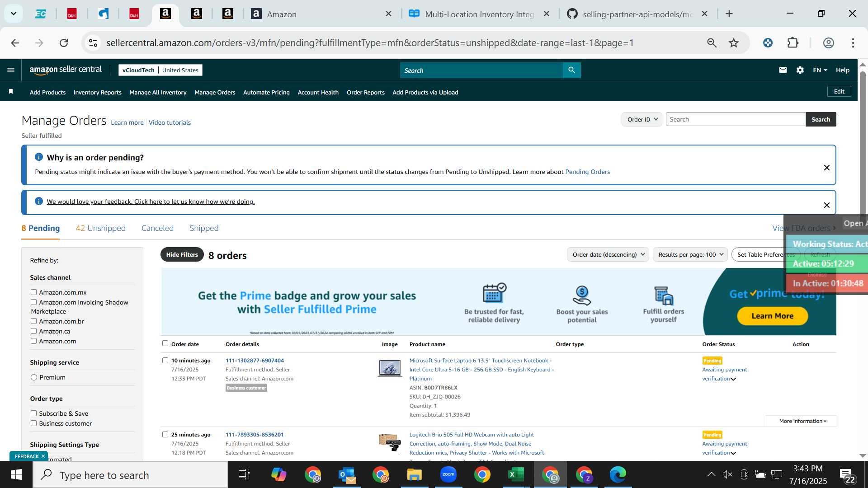Open Outlook from the taskbar
Image resolution: width=868 pixels, height=488 pixels.
click(347, 475)
